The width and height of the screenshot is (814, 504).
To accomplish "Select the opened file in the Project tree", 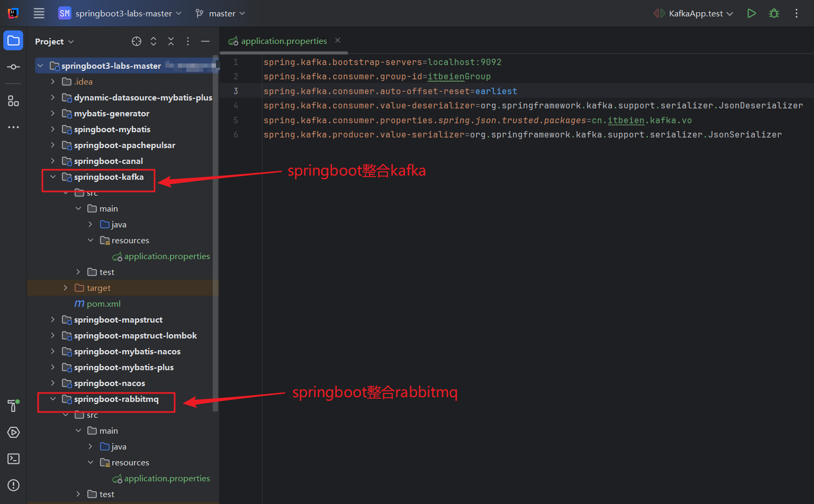I will tap(137, 41).
